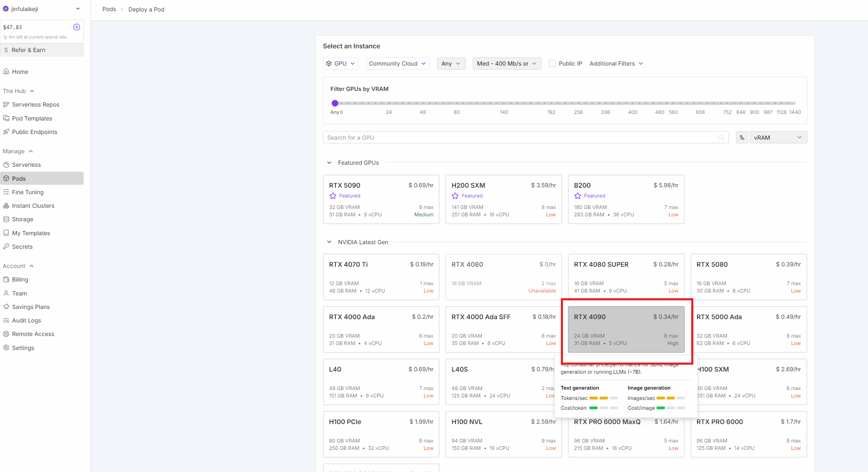
Task: Click the magnifier icon in the GPU search
Action: 721,138
